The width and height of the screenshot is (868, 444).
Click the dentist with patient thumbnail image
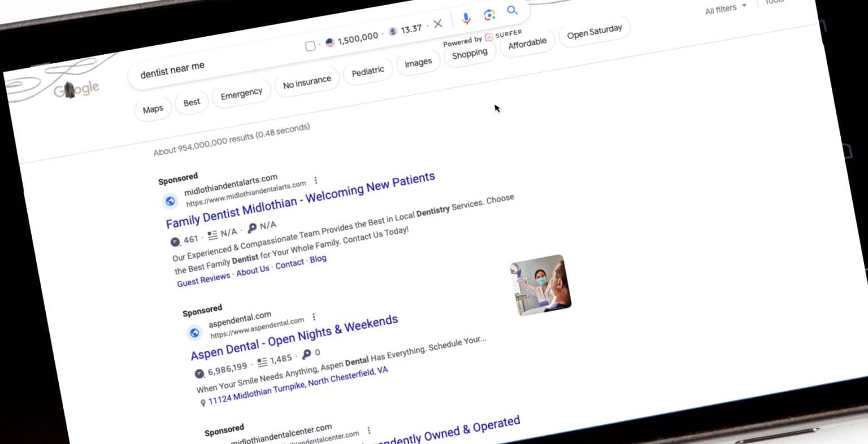(x=541, y=285)
